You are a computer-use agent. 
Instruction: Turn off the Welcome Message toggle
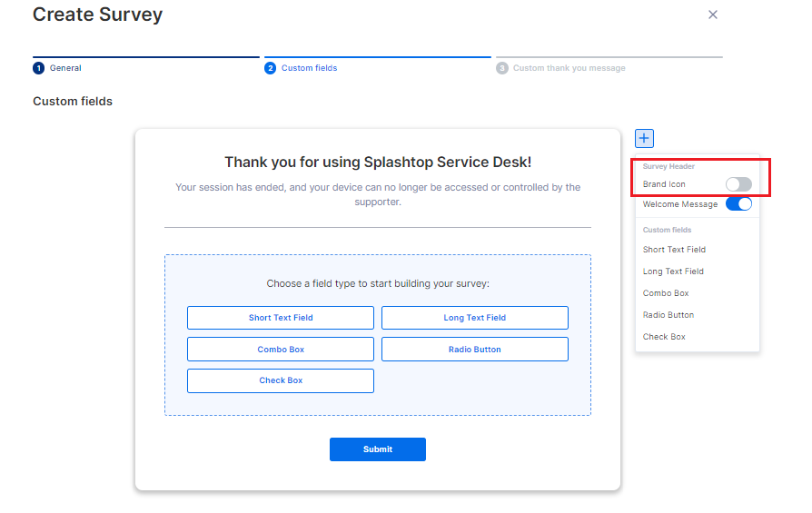click(x=738, y=204)
